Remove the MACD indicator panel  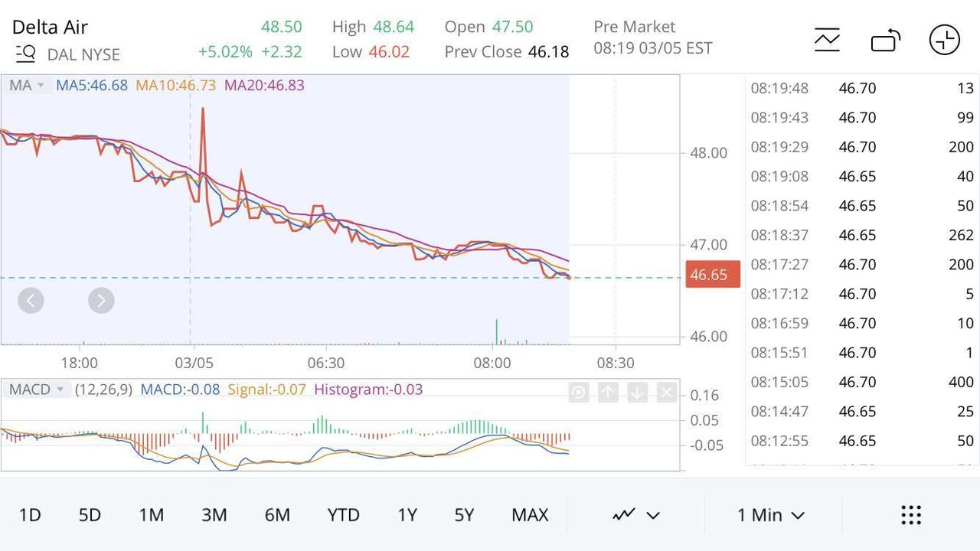coord(666,393)
